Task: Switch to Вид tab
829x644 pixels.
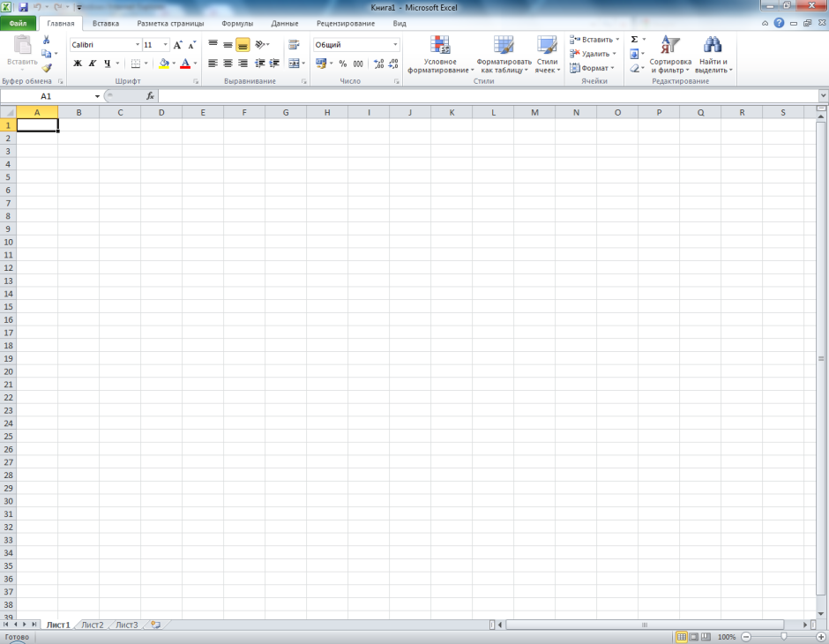Action: pyautogui.click(x=400, y=23)
